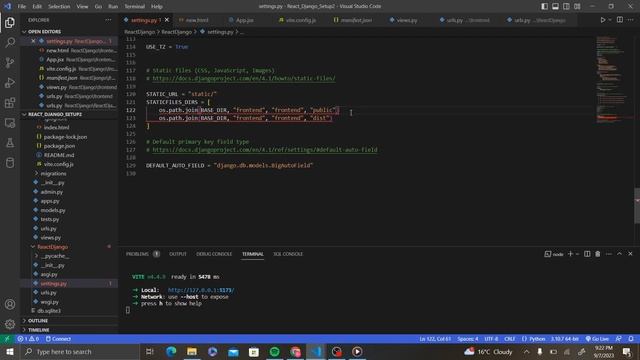Open the Extensions view
The image size is (640, 360).
coord(10,102)
